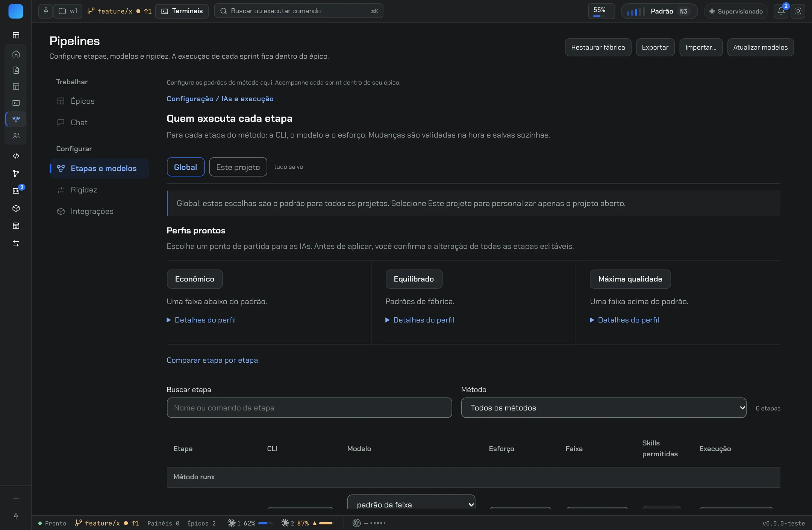Apply the Econômico profile button
Viewport: 812px width, 530px height.
pos(195,279)
